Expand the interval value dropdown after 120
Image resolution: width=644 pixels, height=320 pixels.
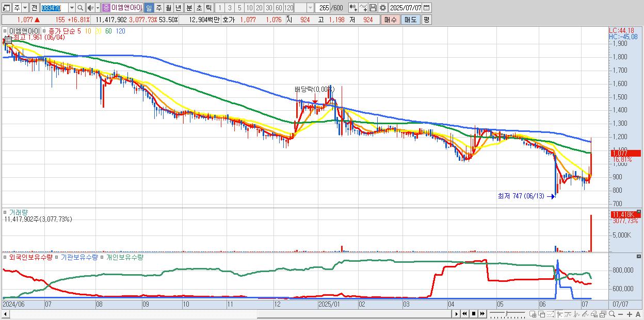click(310, 8)
